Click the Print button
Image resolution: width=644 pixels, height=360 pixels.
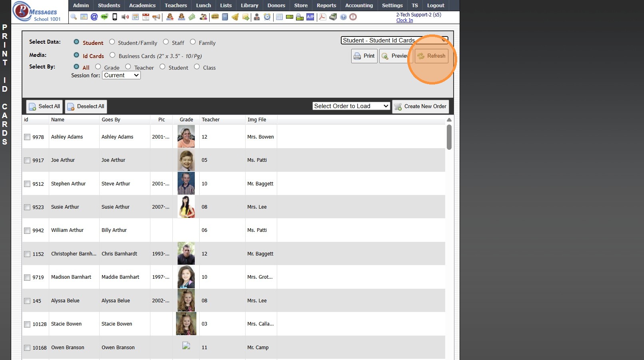364,56
